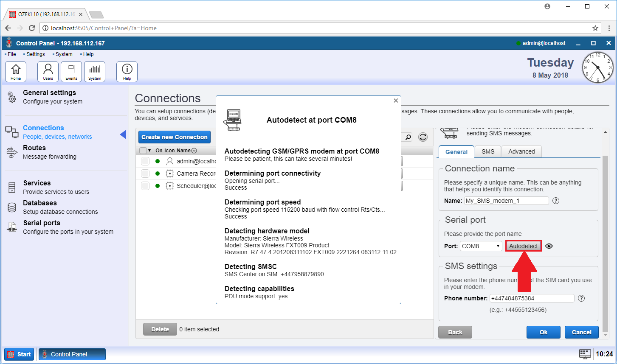Open the Settings menu
This screenshot has height=364, width=617.
point(35,54)
